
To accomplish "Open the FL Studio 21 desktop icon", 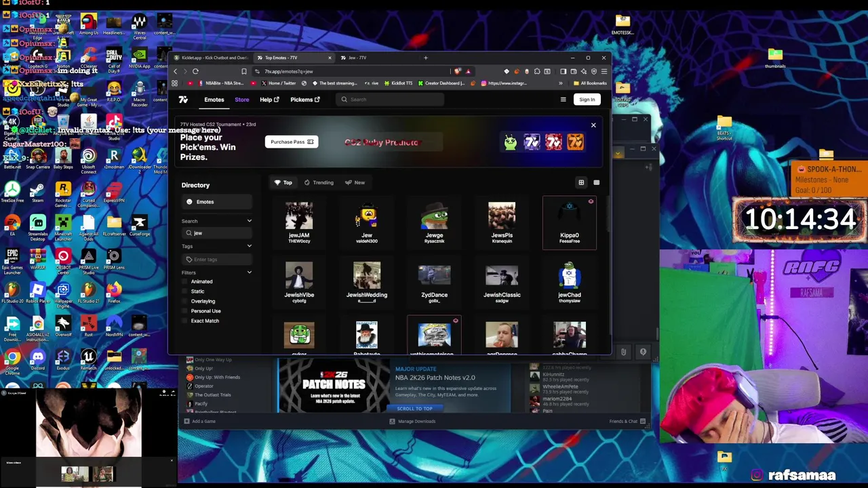I will click(89, 293).
